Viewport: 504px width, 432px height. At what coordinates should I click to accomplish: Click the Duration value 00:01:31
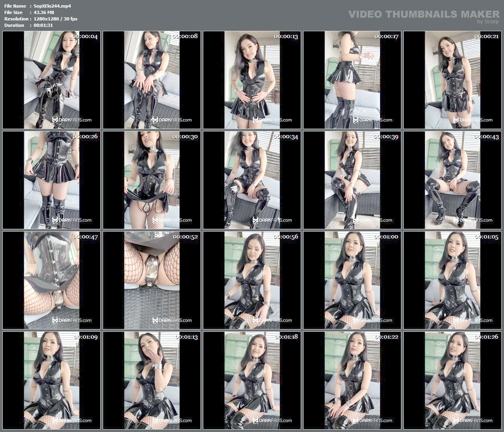pyautogui.click(x=43, y=25)
